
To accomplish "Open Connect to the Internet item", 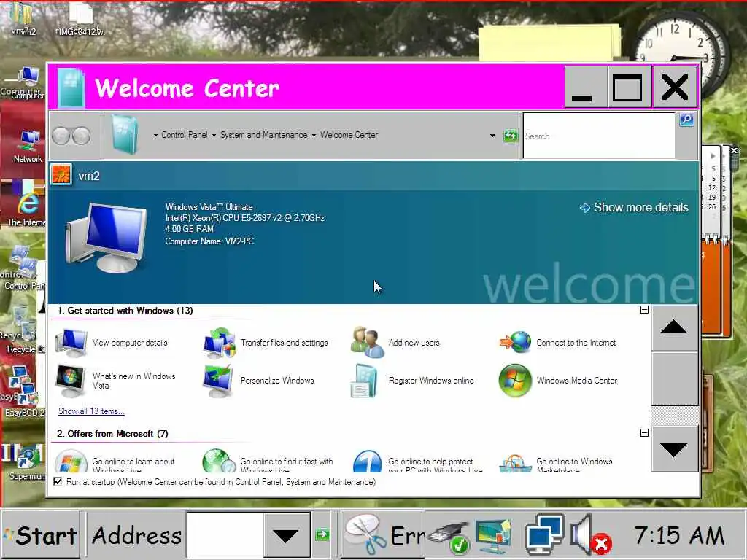I will pyautogui.click(x=557, y=343).
